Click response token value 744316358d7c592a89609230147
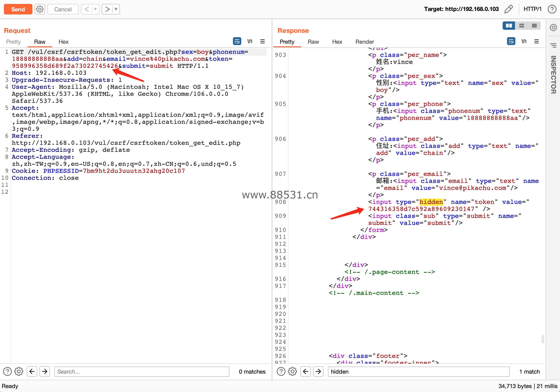This screenshot has width=560, height=392. point(421,209)
